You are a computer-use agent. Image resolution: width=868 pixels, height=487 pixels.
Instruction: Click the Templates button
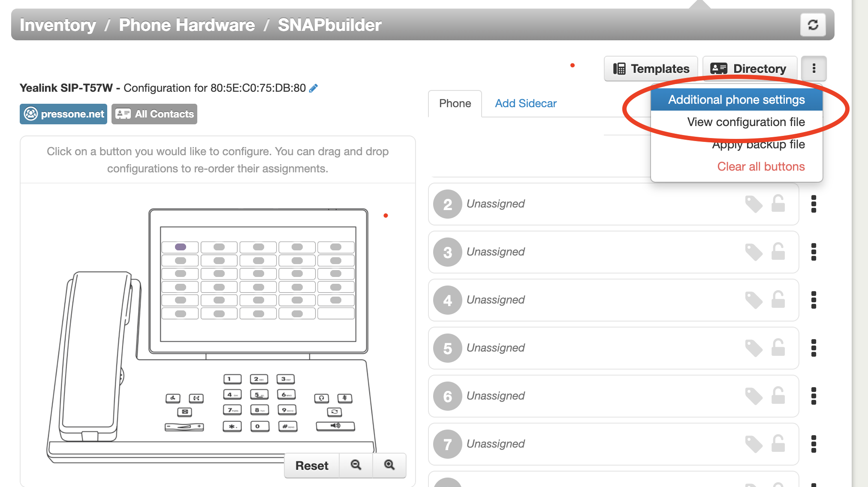click(x=651, y=69)
